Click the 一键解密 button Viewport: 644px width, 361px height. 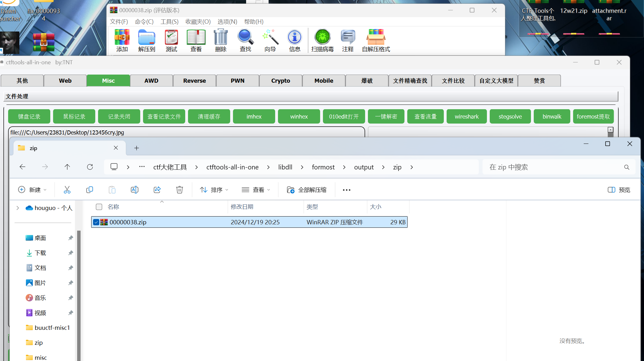pyautogui.click(x=386, y=116)
